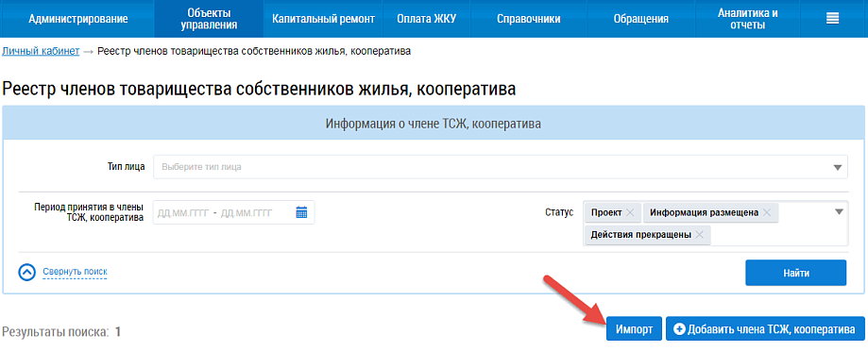Click the Информация размещена status tag text
This screenshot has height=351, width=868.
(705, 213)
